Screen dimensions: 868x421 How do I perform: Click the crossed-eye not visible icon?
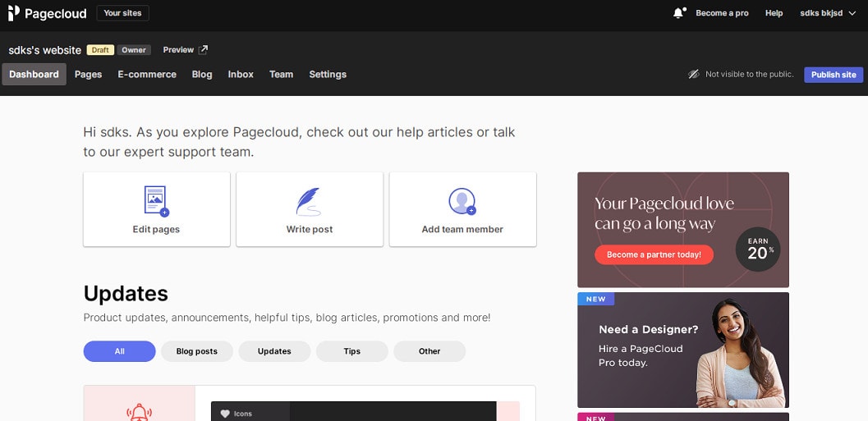[694, 74]
